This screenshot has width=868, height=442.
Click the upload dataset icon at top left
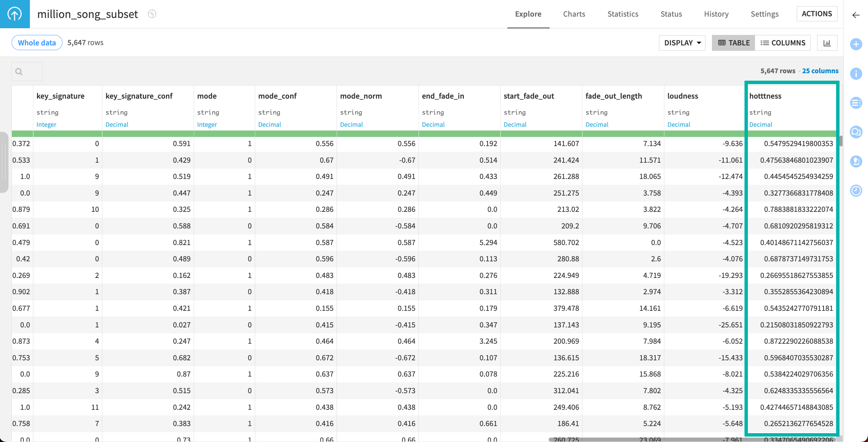click(15, 14)
